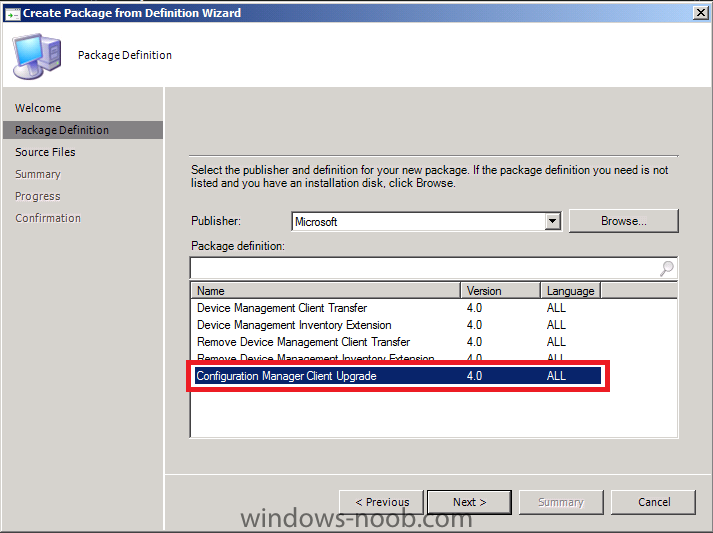713x533 pixels.
Task: Click the search magnifier icon
Action: [x=667, y=268]
